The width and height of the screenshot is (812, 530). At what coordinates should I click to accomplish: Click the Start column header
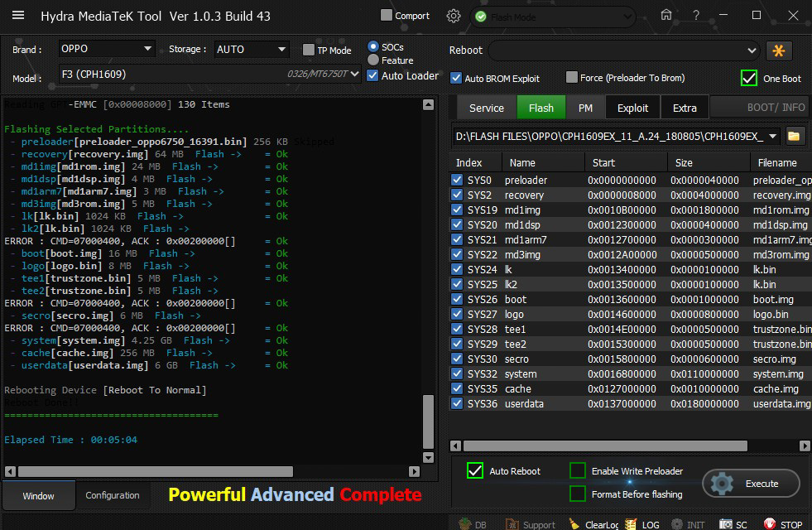[626, 162]
